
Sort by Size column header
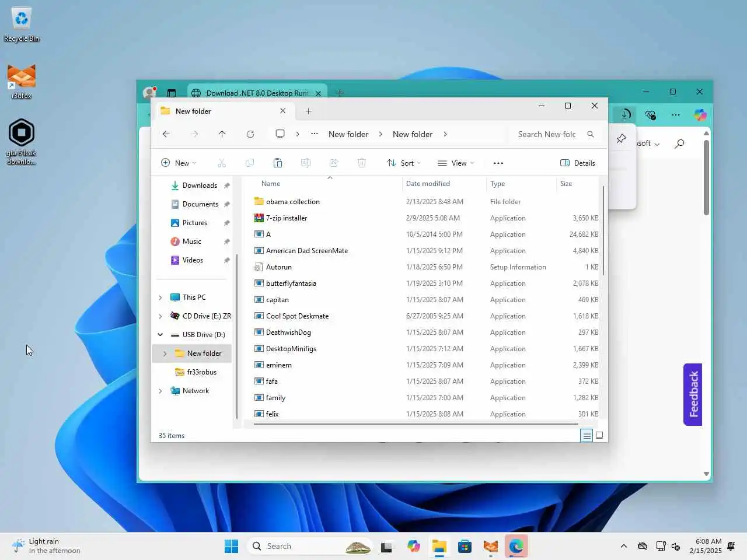pyautogui.click(x=566, y=184)
